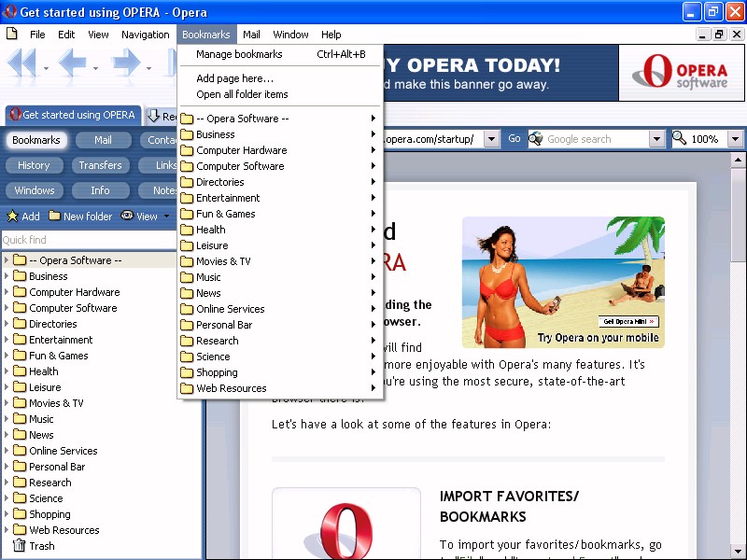Image resolution: width=747 pixels, height=560 pixels.
Task: Click the Google search input field
Action: (x=597, y=139)
